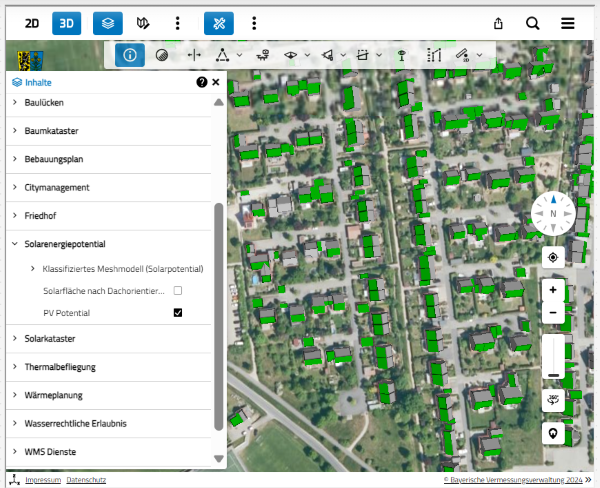Viewport: 600px width, 488px height.
Task: Center map on my location
Action: click(x=553, y=257)
